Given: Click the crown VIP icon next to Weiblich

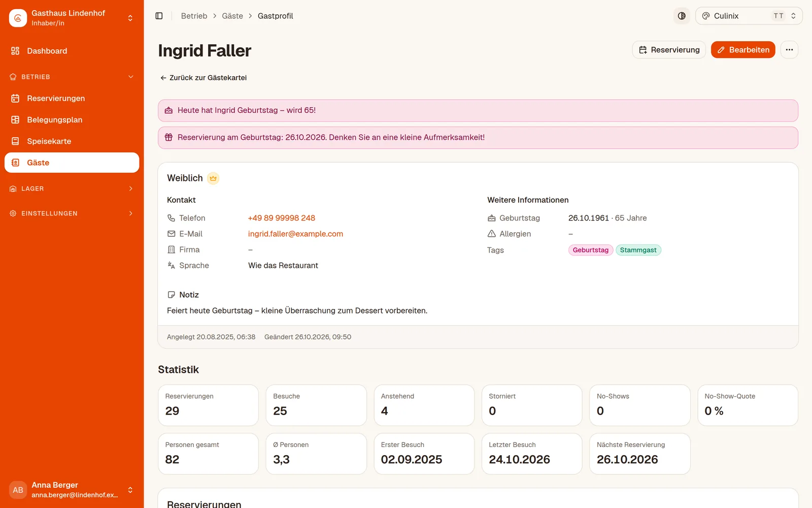Looking at the screenshot, I should 213,178.
